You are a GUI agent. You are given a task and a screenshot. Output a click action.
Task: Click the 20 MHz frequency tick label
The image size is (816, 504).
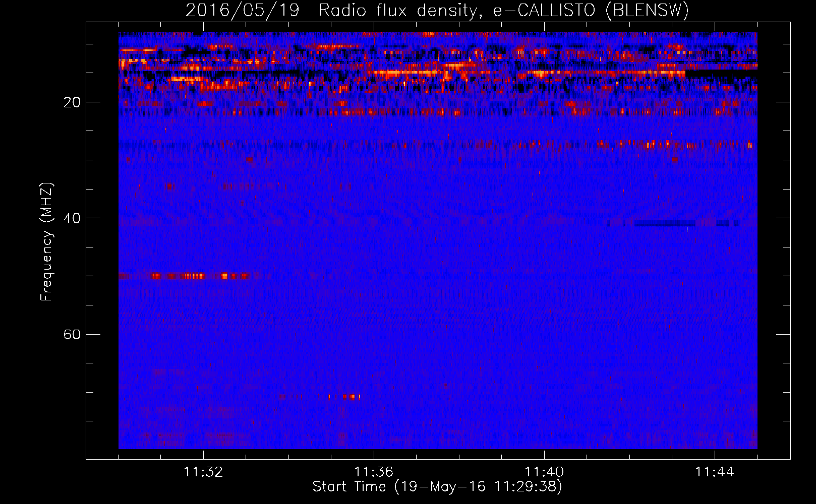(x=72, y=102)
